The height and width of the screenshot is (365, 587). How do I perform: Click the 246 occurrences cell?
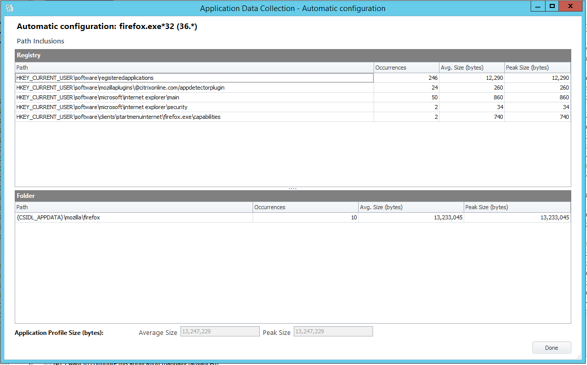click(406, 78)
